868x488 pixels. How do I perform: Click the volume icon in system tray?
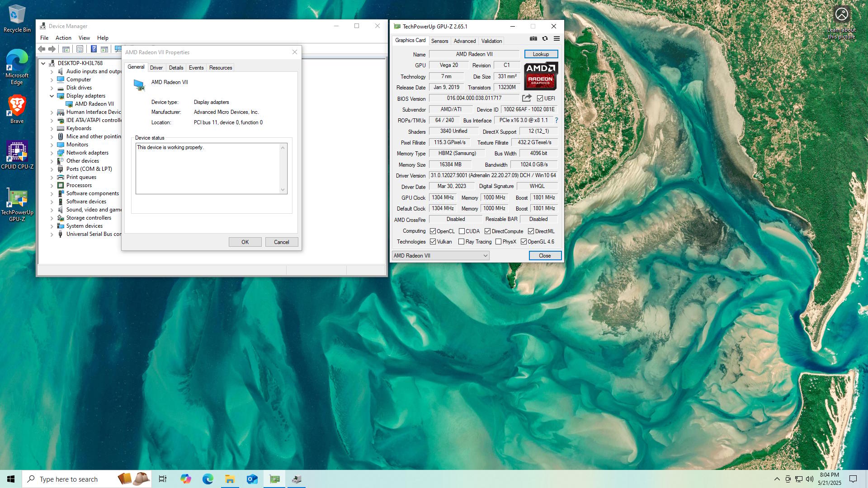810,479
